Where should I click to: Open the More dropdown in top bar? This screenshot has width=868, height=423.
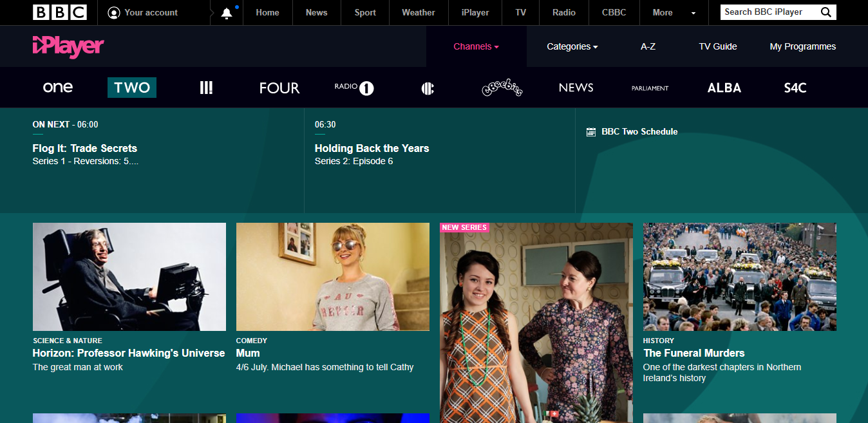pos(674,12)
